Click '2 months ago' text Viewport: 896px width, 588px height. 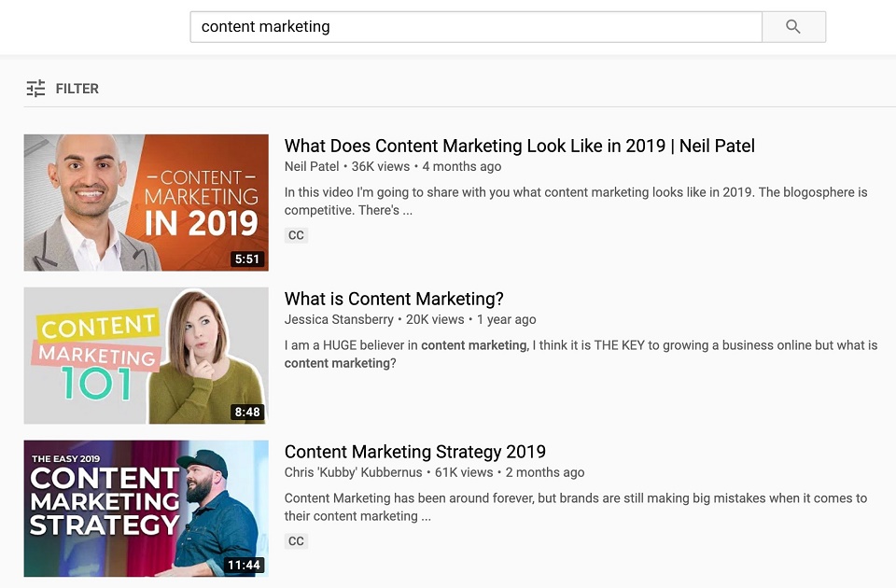pos(545,472)
